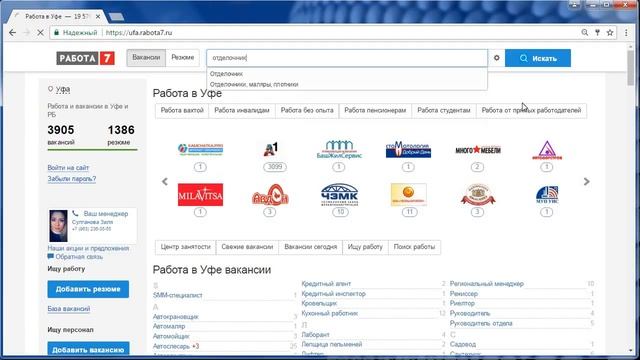This screenshot has width=640, height=360.
Task: Open the Региональный менеджер vacancy category
Action: pyautogui.click(x=487, y=284)
